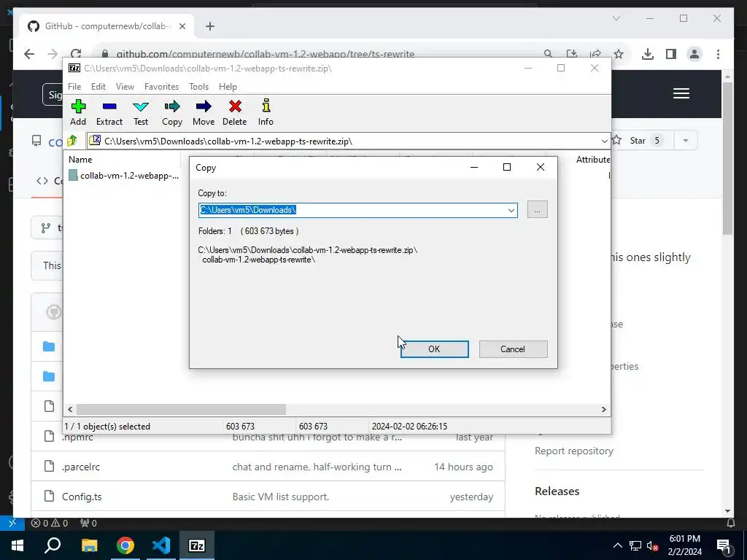The image size is (747, 560).
Task: Open the Tools menu
Action: pyautogui.click(x=198, y=87)
